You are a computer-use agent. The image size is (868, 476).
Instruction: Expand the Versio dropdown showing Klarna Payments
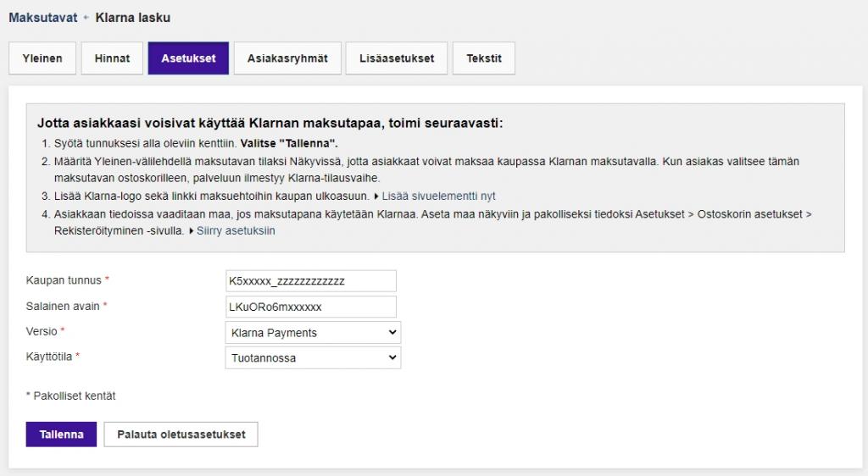pyautogui.click(x=313, y=333)
